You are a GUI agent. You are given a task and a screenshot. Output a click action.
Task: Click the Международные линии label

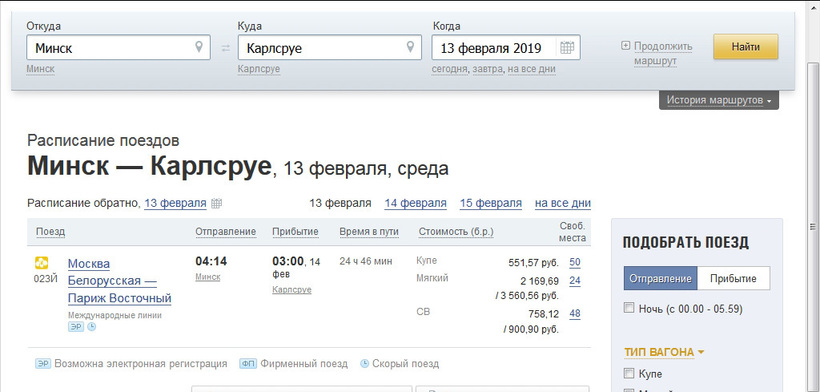115,315
